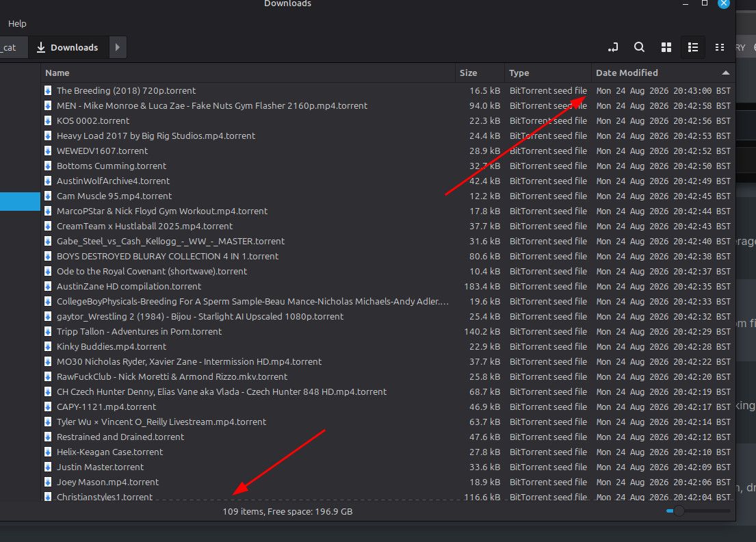This screenshot has height=542, width=756.
Task: Minimize the Downloads window
Action: (x=685, y=3)
